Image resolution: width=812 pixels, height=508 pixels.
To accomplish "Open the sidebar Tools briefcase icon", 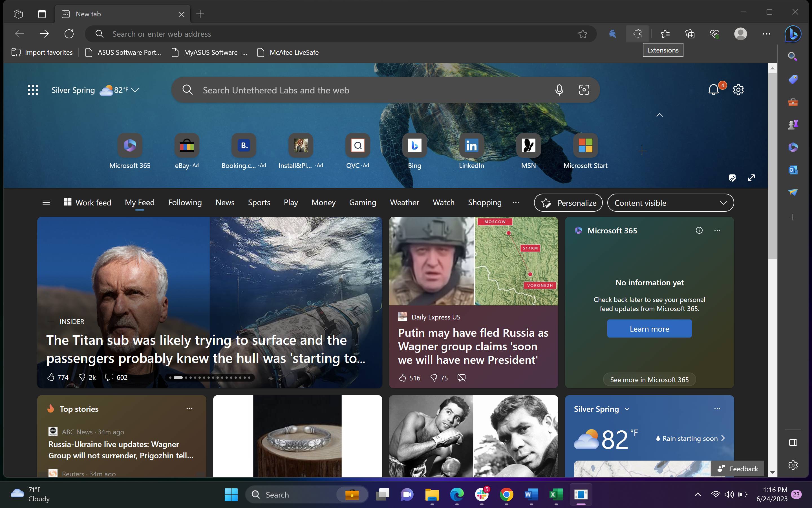I will 793,102.
